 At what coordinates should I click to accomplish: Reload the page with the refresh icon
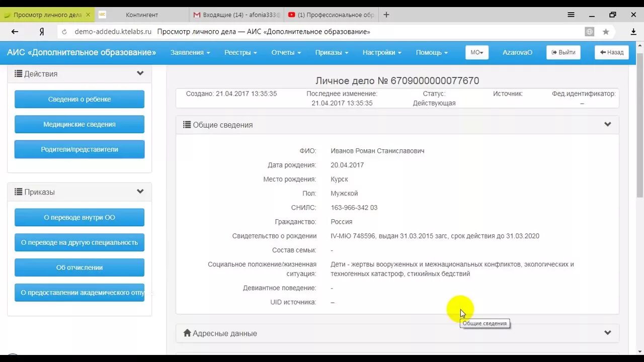pyautogui.click(x=64, y=32)
